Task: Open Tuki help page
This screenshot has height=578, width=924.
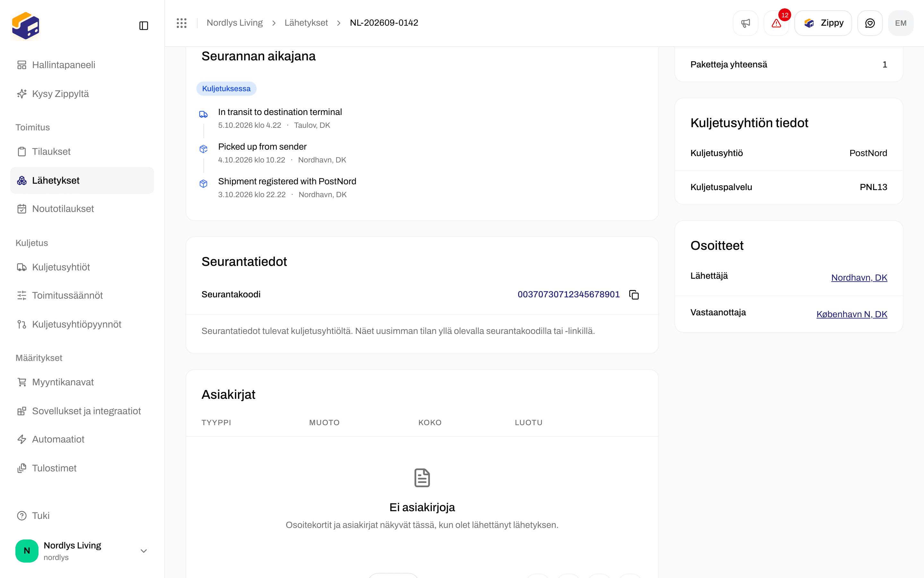Action: pyautogui.click(x=82, y=516)
